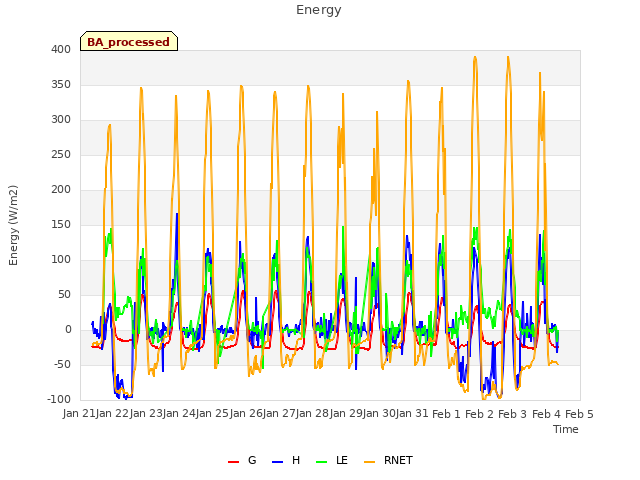Click the Jan 25 x-axis label
Image resolution: width=640 pixels, height=480 pixels.
pos(212,414)
